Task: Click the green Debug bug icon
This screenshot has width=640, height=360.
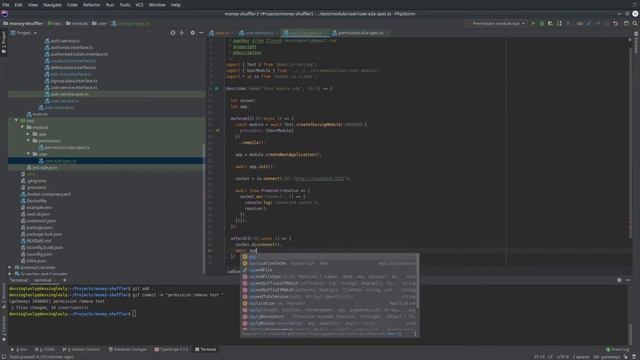Action: [x=542, y=24]
